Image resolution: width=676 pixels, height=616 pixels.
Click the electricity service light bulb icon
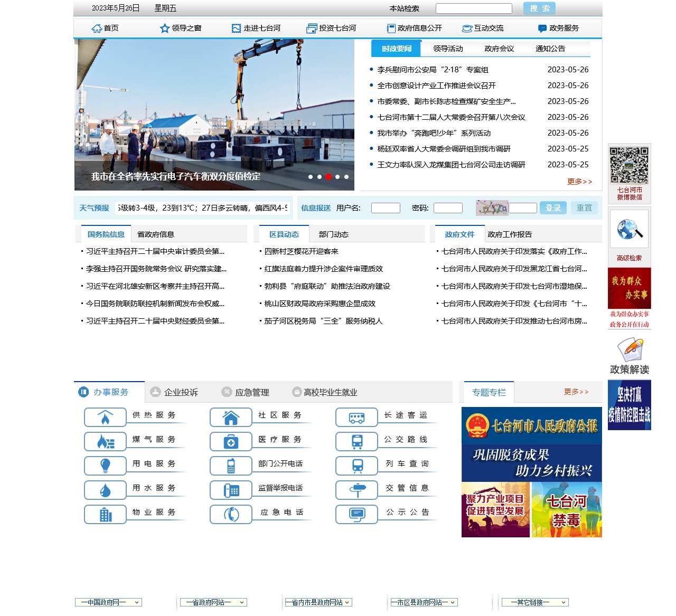[x=105, y=466]
